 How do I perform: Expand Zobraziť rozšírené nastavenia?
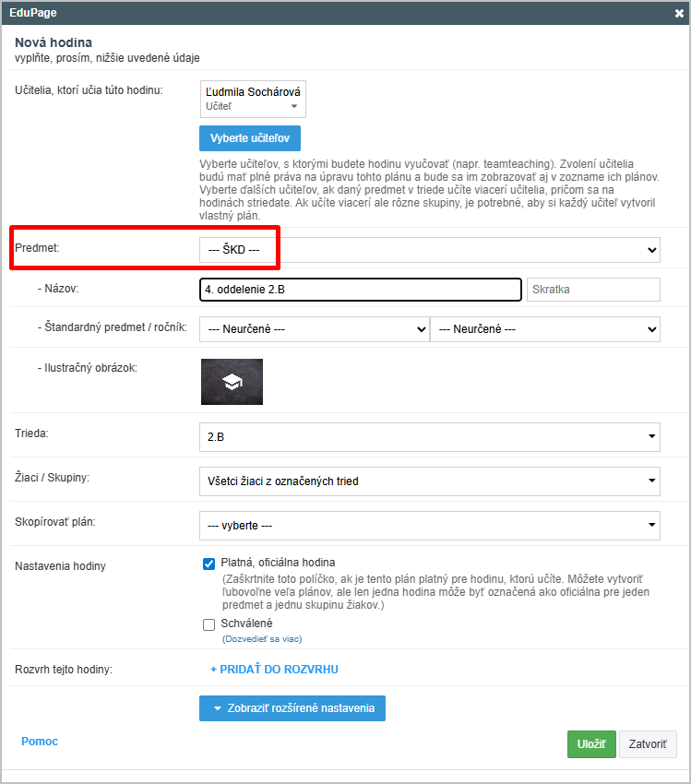coord(292,708)
